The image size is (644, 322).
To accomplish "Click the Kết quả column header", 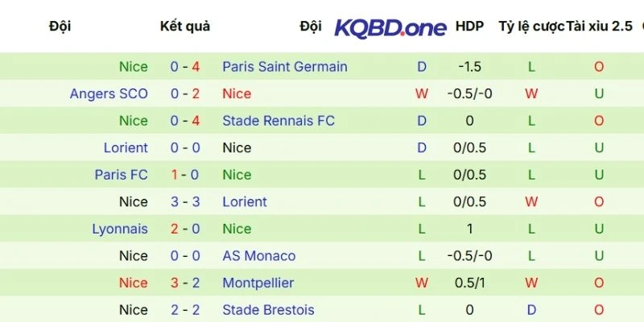I will (185, 27).
